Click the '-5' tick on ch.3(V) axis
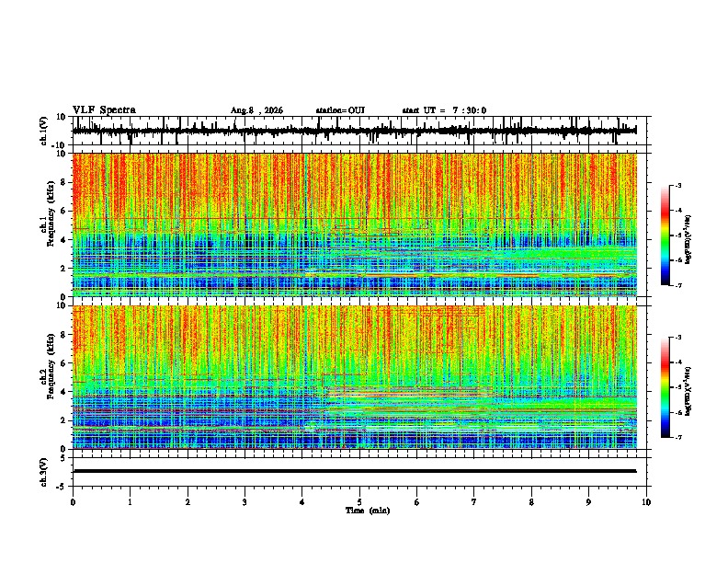 [63, 487]
